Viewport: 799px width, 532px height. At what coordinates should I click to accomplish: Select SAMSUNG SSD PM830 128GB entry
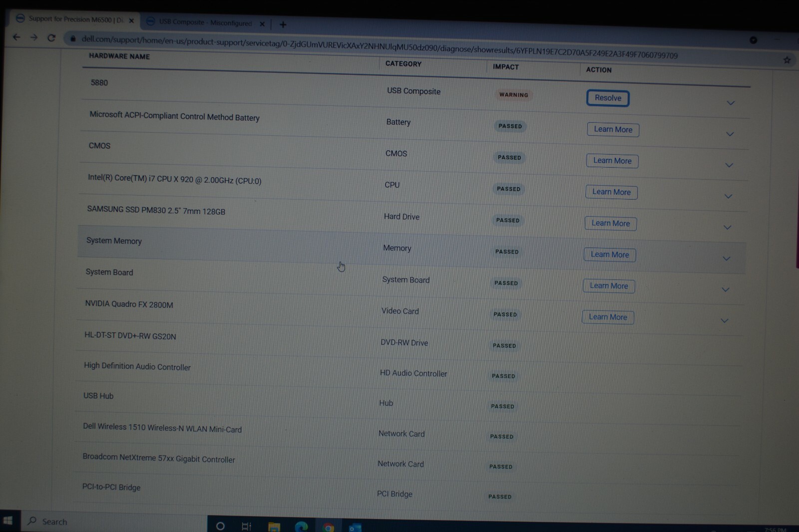156,210
